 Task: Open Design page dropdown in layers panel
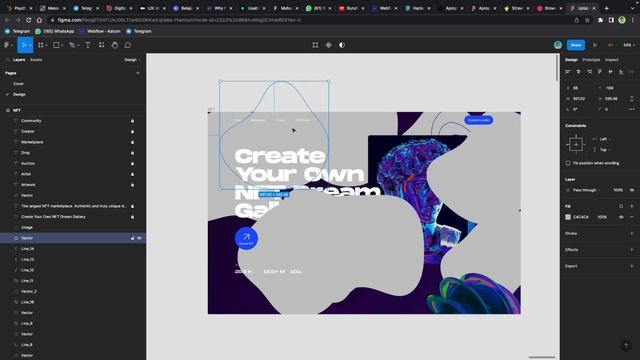tap(132, 60)
